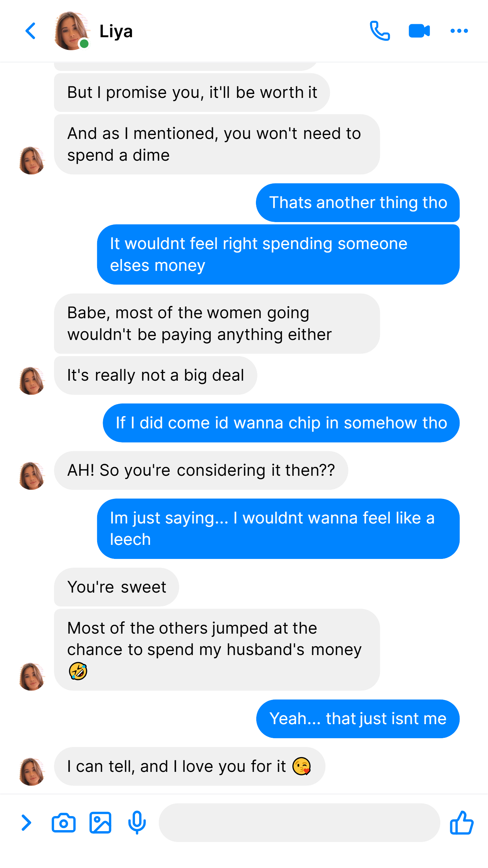Open the three-dot more options menu
The width and height of the screenshot is (488, 868).
(459, 31)
